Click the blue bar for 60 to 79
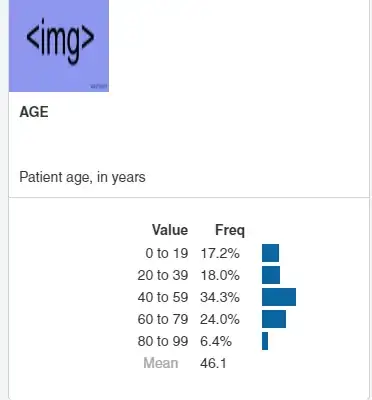Screen dimensions: 372x400 pyautogui.click(x=274, y=319)
